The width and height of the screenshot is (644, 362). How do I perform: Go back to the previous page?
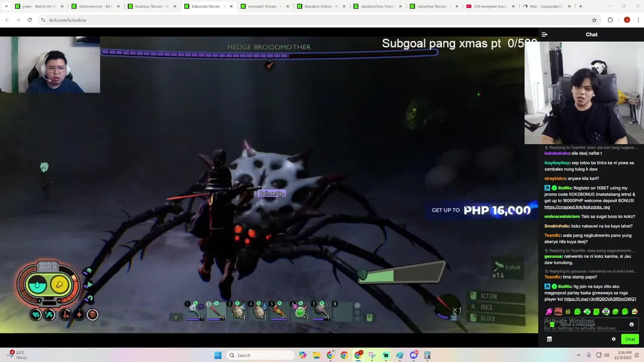(x=7, y=20)
